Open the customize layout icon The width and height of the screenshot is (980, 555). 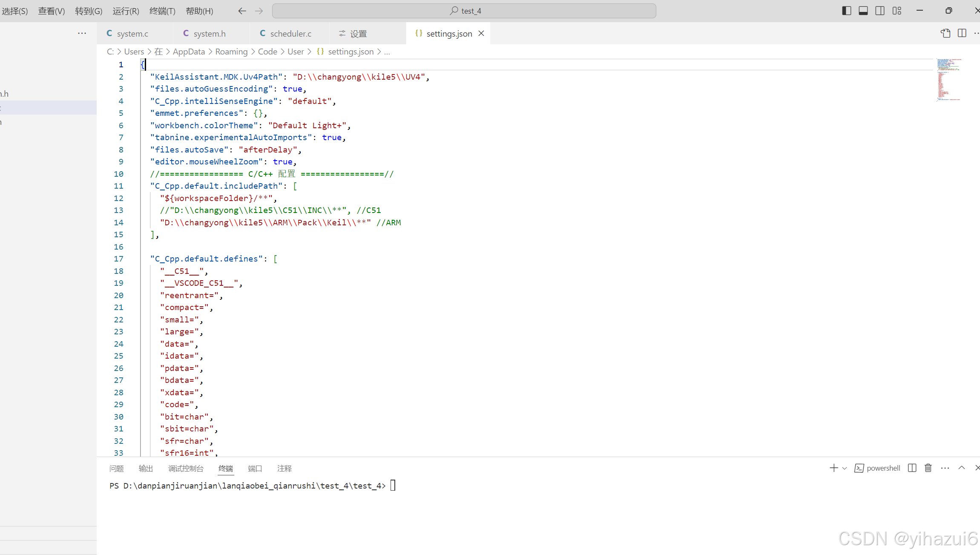click(x=897, y=11)
